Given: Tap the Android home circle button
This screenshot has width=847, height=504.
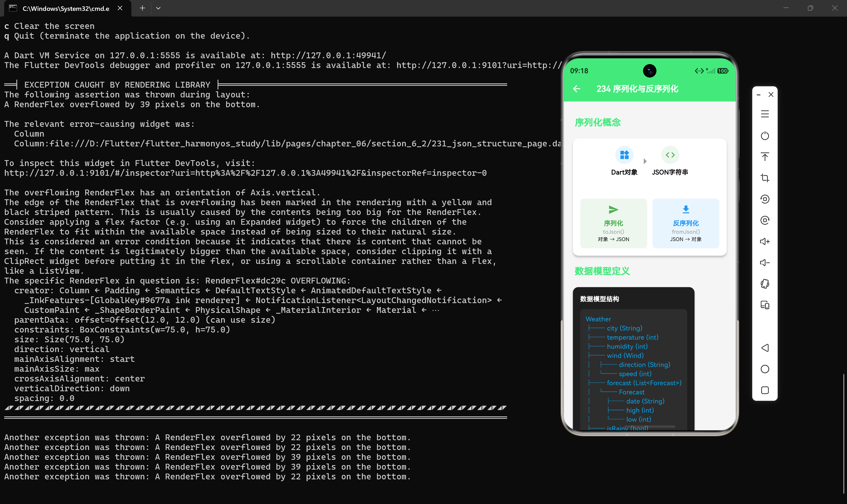Looking at the screenshot, I should click(x=764, y=369).
